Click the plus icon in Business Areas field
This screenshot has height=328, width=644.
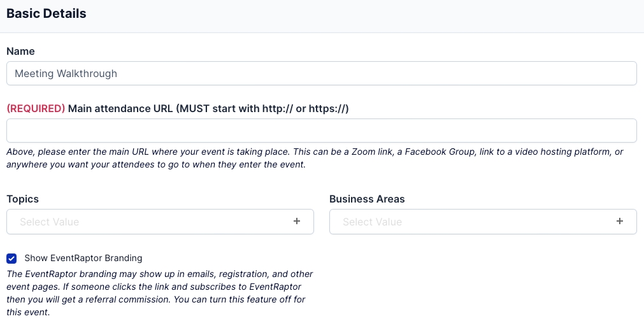[619, 222]
